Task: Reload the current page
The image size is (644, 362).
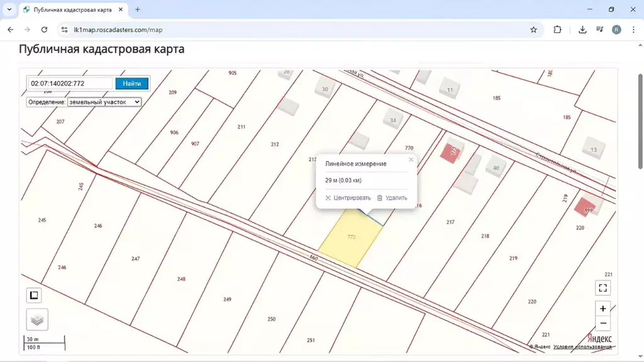Action: point(44,30)
